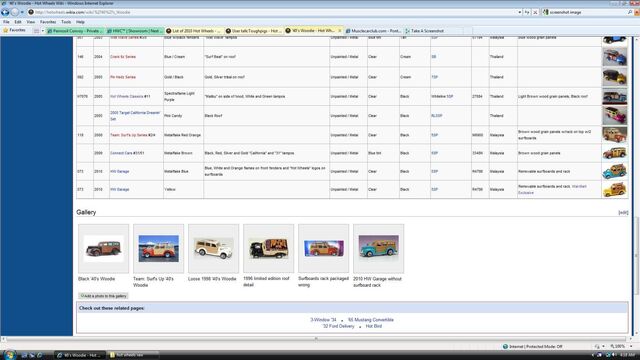Open the '2008 Target California Dreamin' Set' link
Screen dimensions: 640x360
(135, 116)
